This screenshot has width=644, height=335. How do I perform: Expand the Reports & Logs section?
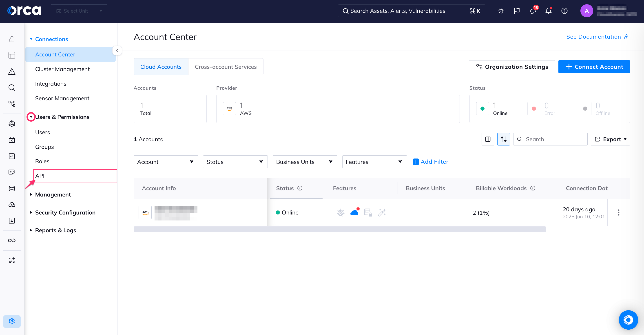coord(55,230)
